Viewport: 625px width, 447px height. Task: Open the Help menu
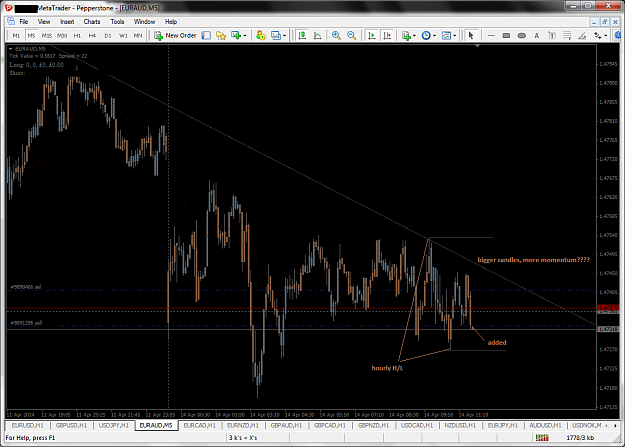[x=171, y=22]
